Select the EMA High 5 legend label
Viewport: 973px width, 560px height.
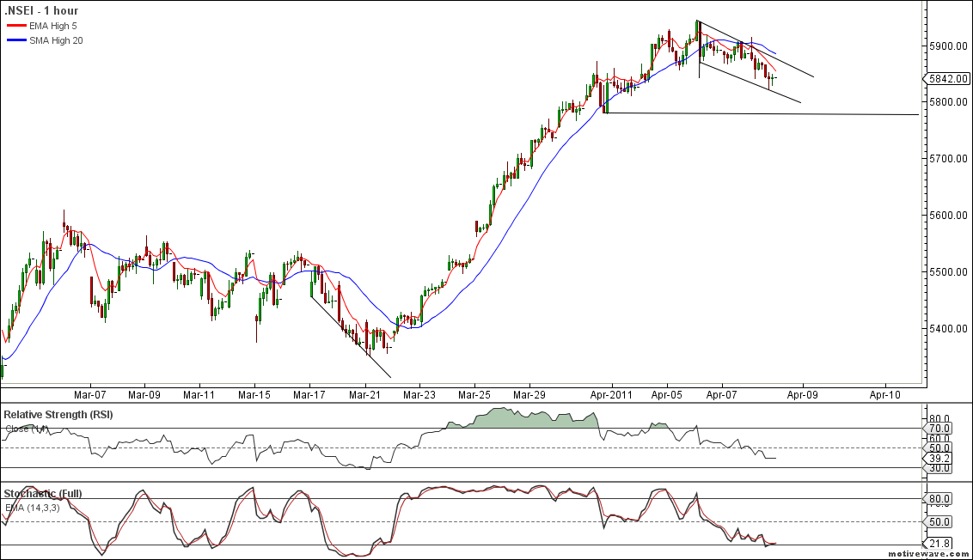tap(58, 27)
